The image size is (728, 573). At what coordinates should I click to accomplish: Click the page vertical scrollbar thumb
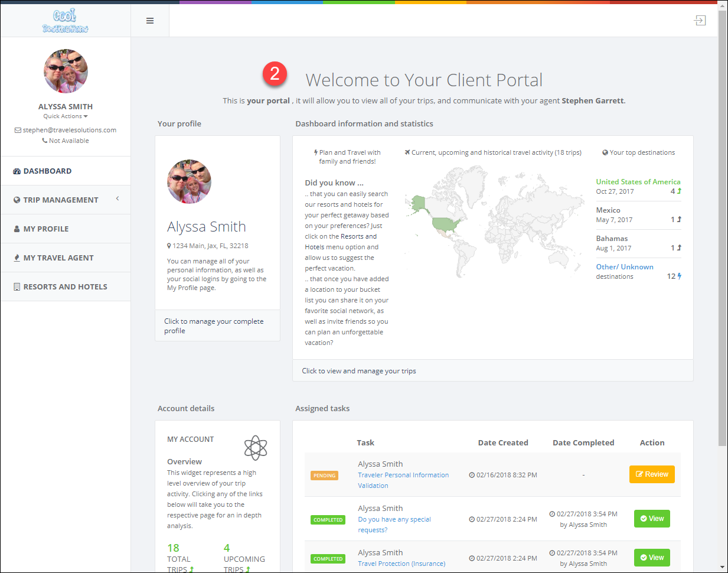tap(723, 224)
